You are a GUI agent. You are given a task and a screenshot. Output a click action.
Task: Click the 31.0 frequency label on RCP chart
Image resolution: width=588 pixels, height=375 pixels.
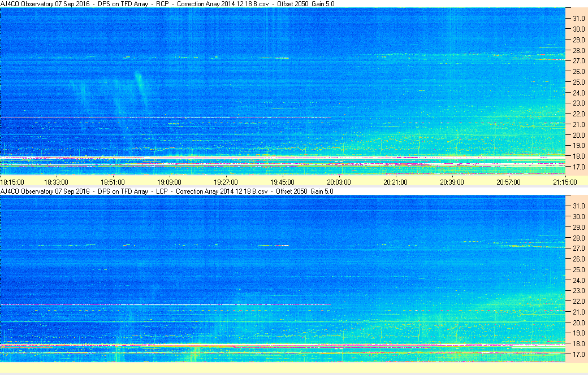point(578,19)
